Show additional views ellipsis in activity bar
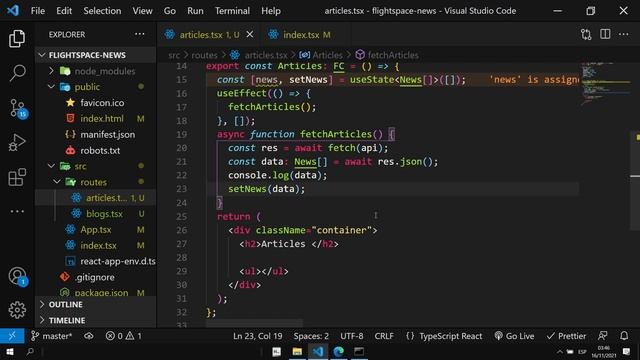Viewport: 640px width, 360px height. (17, 211)
